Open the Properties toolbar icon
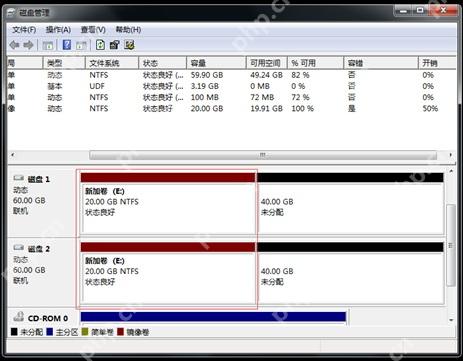Screen dimensions: 463x361 115,45
